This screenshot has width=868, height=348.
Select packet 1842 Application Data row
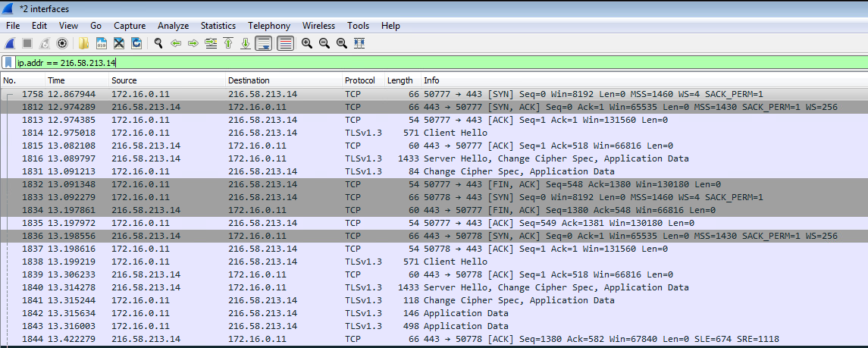434,313
